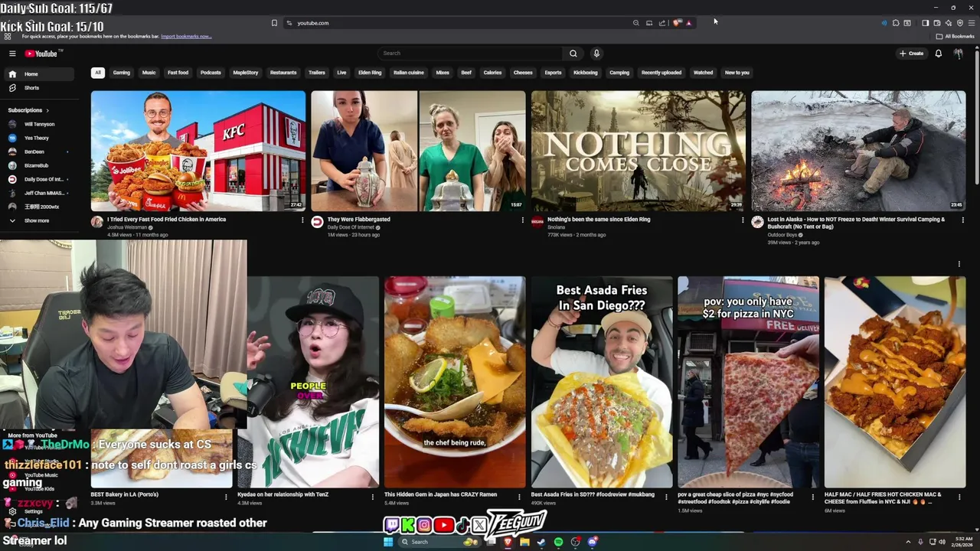This screenshot has height=551, width=980.
Task: Open the Shorts shelf more options menu
Action: coord(959,264)
